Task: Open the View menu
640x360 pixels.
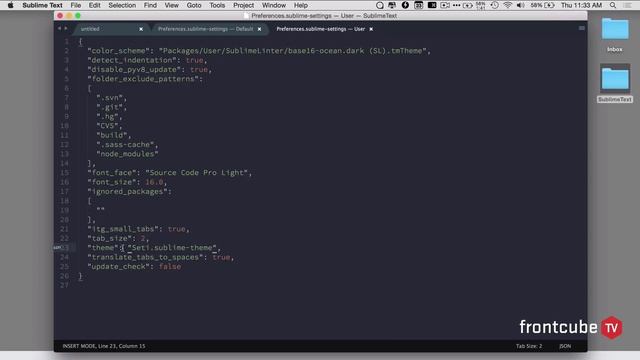Action: coord(171,5)
